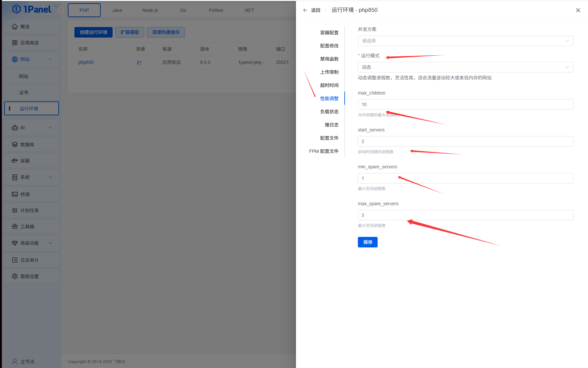Expand the AI menu in the sidebar

[x=50, y=127]
